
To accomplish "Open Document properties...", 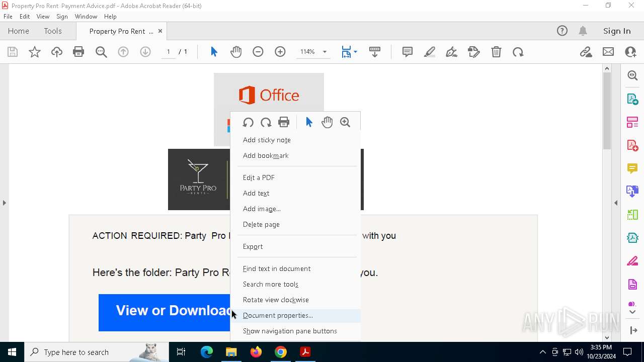I will click(x=295, y=315).
